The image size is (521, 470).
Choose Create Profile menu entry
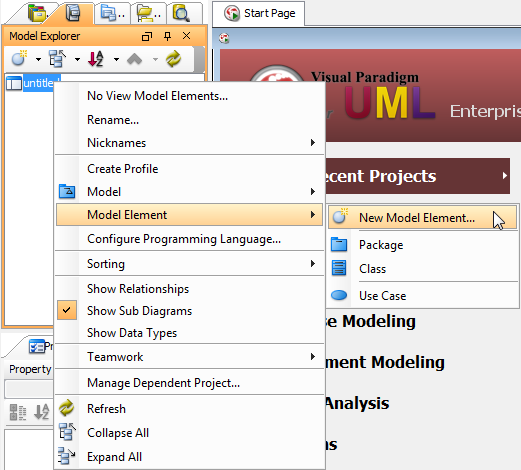[190, 169]
